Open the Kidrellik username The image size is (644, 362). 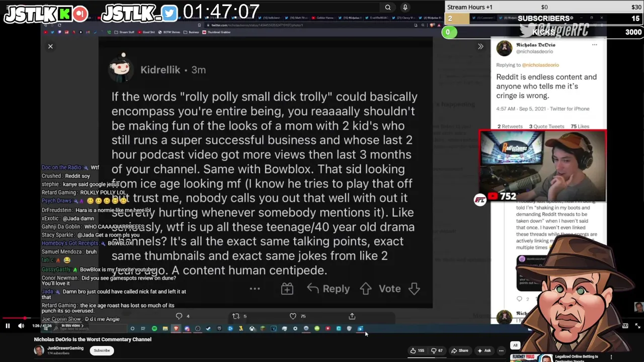click(x=160, y=70)
